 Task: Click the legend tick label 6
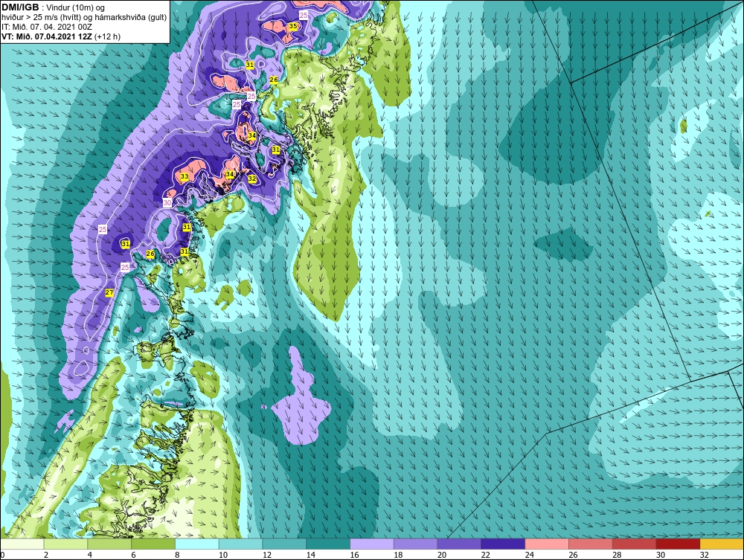(133, 555)
